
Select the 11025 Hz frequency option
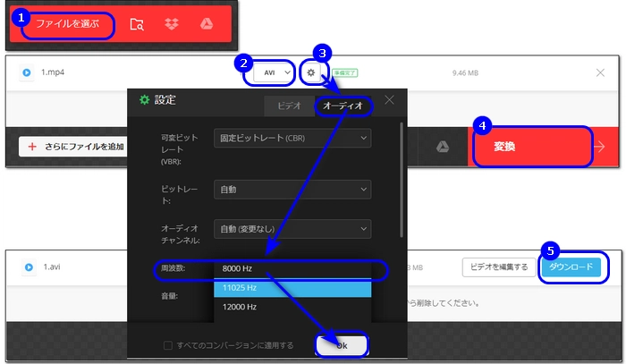coord(292,288)
